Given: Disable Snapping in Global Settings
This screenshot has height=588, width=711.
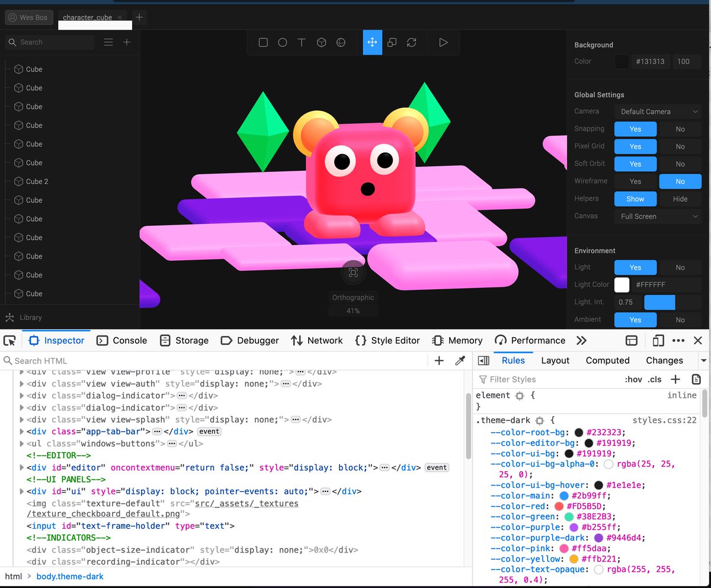Looking at the screenshot, I should [680, 129].
